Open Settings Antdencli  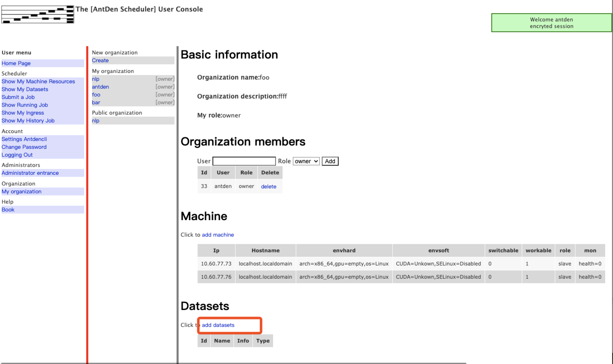tap(24, 139)
